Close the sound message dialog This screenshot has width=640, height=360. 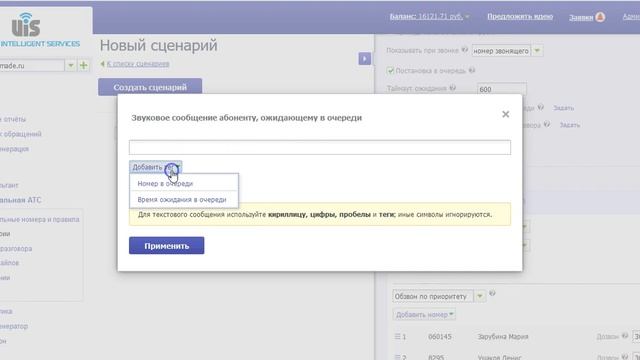505,114
